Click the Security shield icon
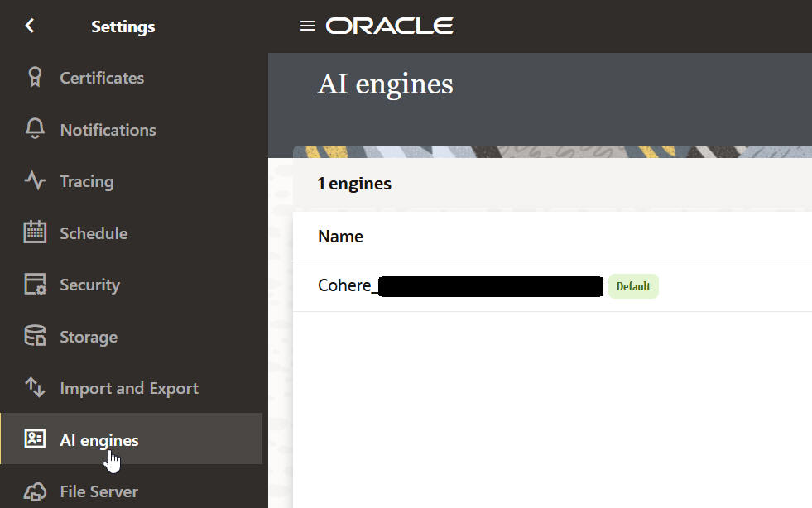812x508 pixels. [x=35, y=285]
